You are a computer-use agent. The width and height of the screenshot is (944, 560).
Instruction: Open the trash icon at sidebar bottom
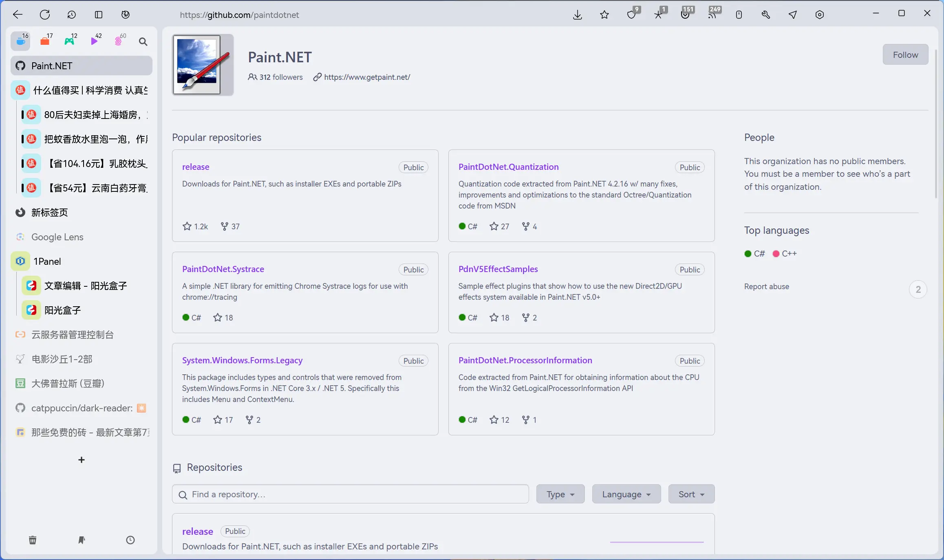point(33,540)
